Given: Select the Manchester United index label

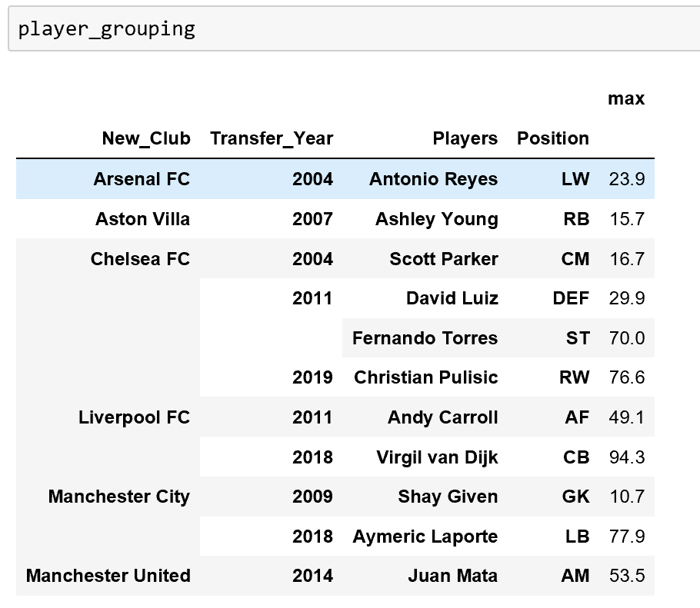Looking at the screenshot, I should tap(108, 576).
